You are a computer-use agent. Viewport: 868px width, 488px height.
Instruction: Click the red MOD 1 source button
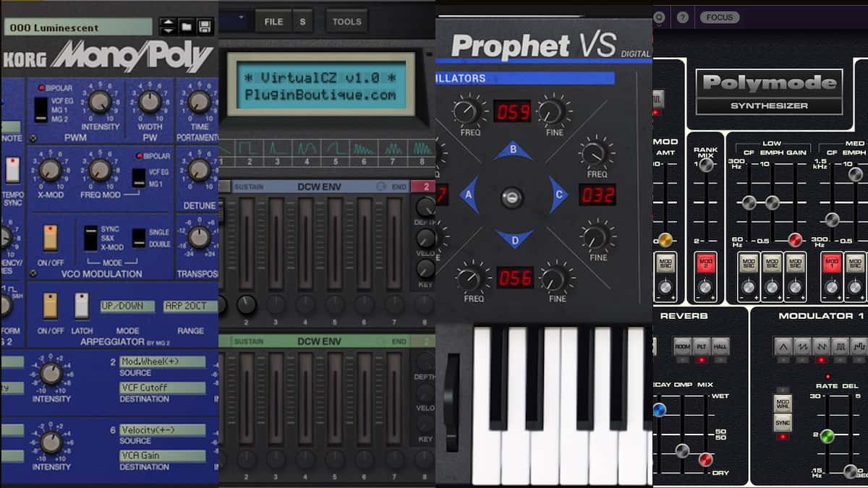click(833, 262)
